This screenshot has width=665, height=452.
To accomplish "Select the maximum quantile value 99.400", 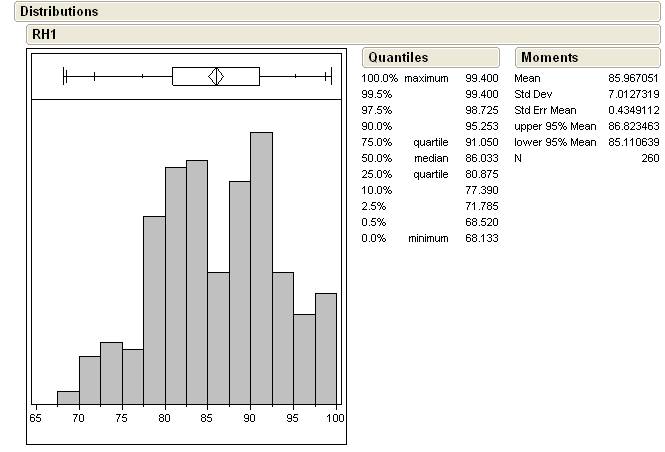I will tap(481, 78).
